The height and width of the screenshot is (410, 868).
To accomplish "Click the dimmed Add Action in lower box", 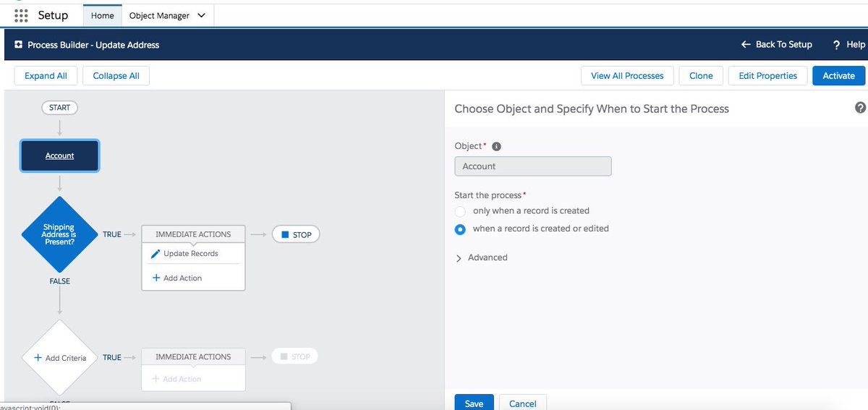I will click(177, 379).
